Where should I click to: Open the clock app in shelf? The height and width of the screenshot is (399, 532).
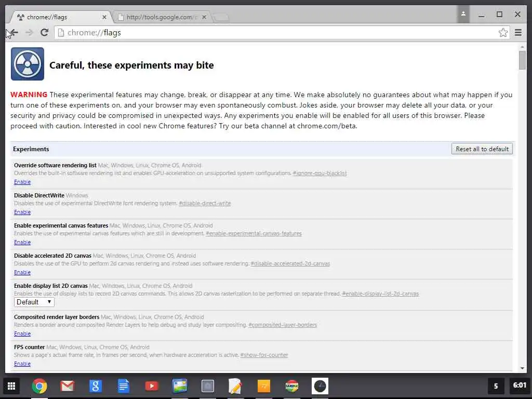(320, 386)
